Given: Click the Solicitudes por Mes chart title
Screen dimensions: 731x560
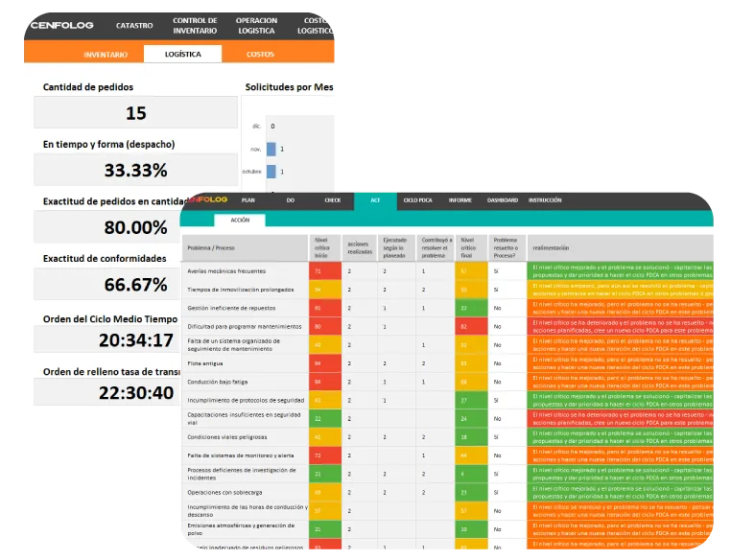Looking at the screenshot, I should [x=289, y=87].
